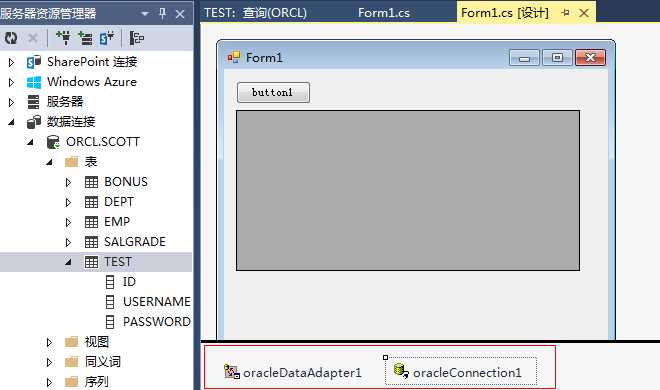Click the Form1 title bar icon
660x390 pixels.
pyautogui.click(x=233, y=57)
